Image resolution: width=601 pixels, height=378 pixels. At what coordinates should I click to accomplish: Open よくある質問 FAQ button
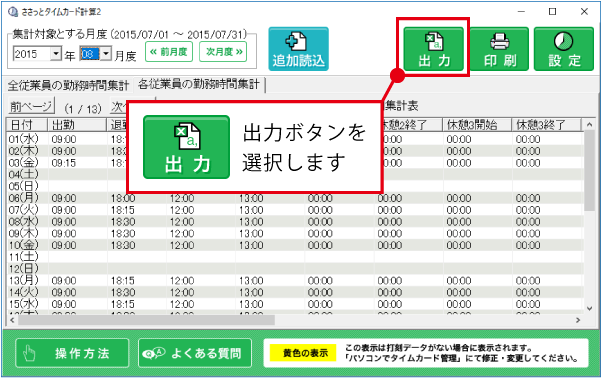coord(195,353)
